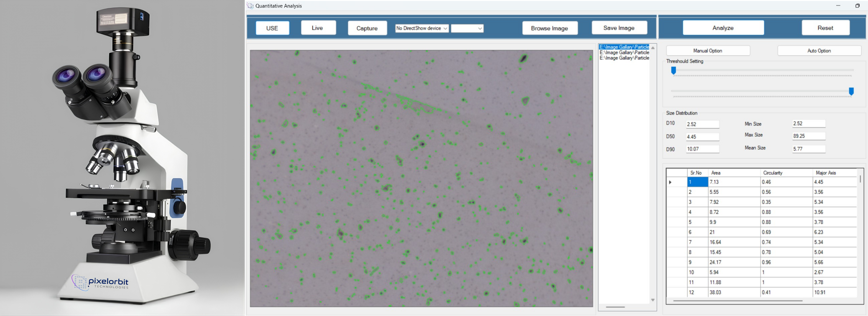Restore down the window

(x=857, y=6)
